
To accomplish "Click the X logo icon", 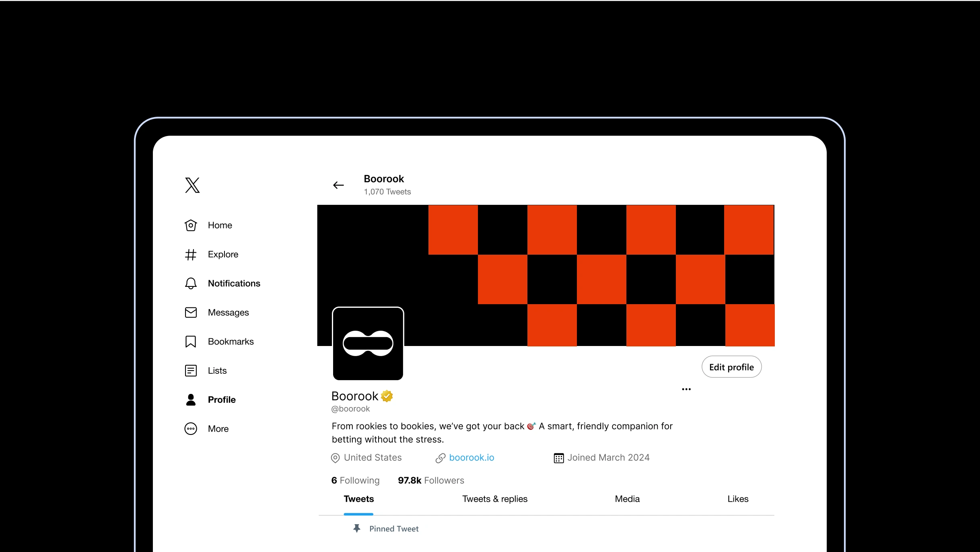I will tap(192, 185).
